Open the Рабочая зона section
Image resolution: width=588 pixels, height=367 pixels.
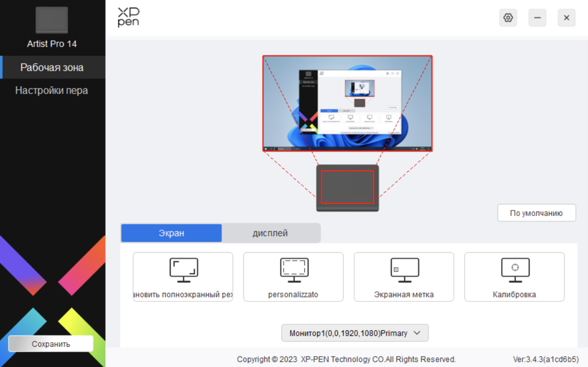(53, 67)
